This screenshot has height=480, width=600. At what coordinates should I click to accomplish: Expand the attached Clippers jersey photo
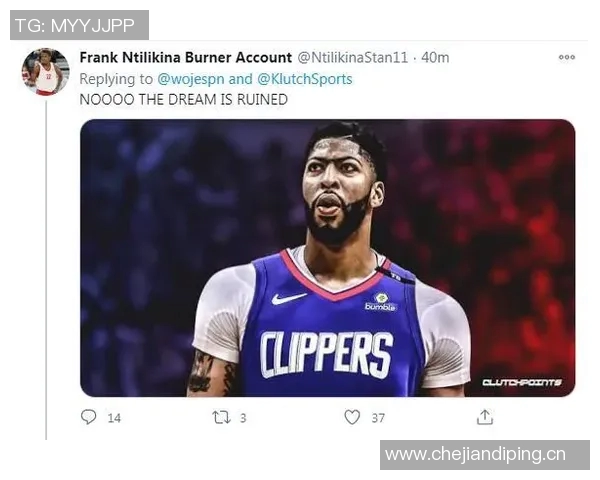click(x=327, y=257)
